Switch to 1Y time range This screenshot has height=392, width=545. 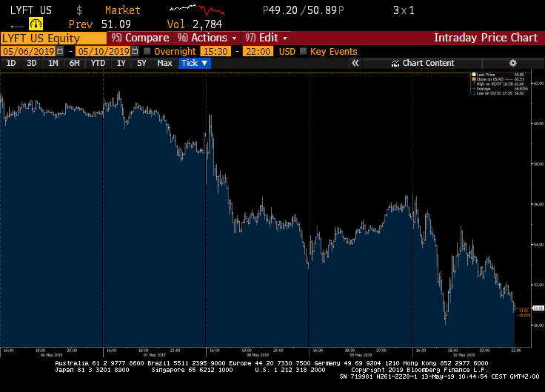pos(121,63)
